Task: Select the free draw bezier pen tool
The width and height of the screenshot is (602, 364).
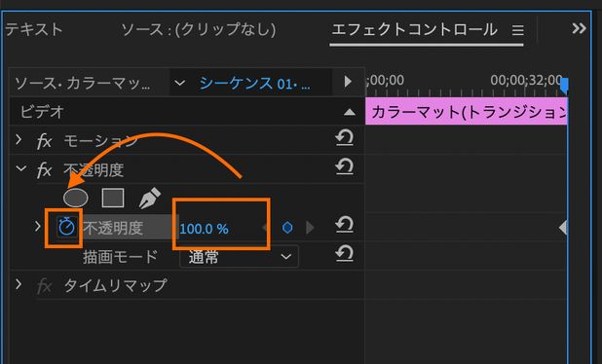Action: coord(150,198)
